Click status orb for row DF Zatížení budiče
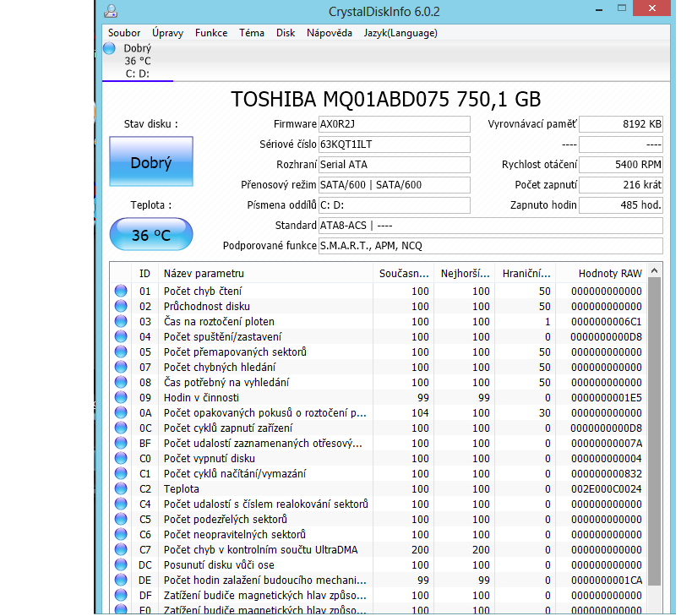This screenshot has width=692, height=616. pos(121,595)
